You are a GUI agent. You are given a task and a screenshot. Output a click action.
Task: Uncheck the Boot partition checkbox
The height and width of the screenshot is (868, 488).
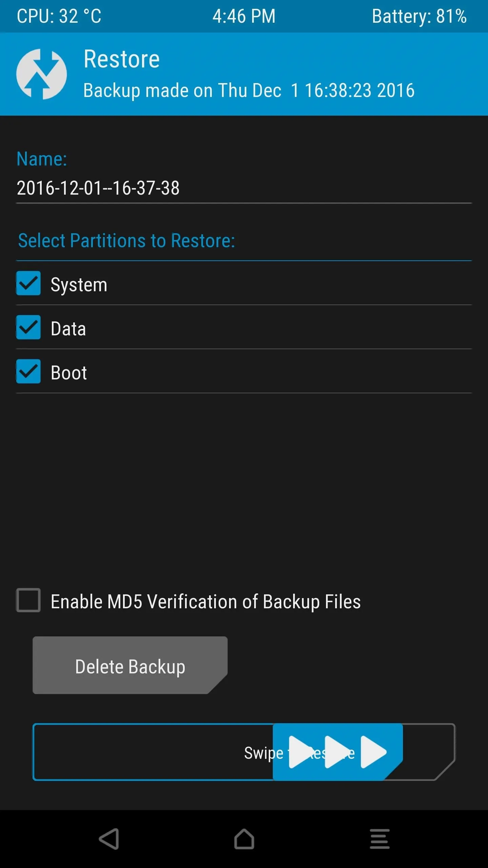(28, 371)
